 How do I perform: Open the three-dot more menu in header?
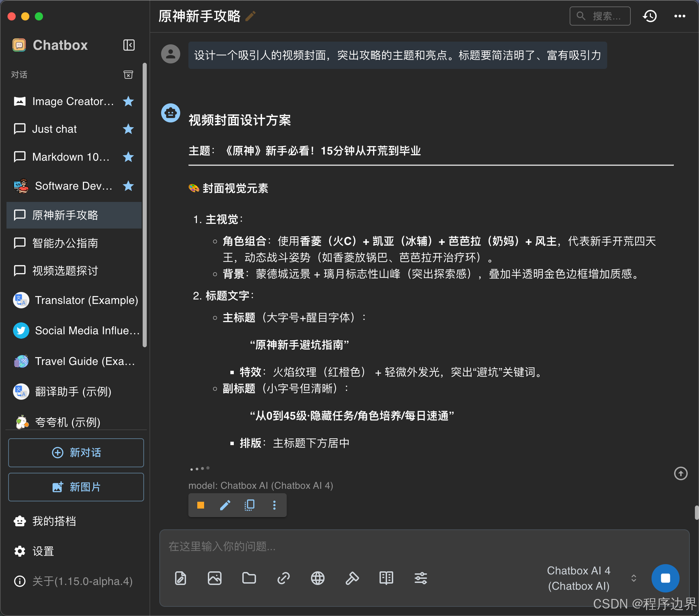coord(680,16)
